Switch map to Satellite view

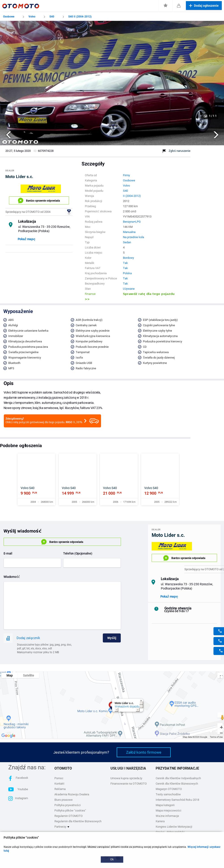tap(29, 675)
